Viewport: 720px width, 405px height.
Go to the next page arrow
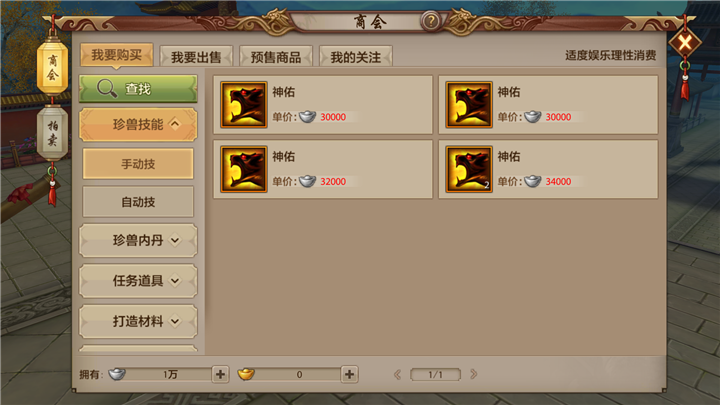point(473,374)
